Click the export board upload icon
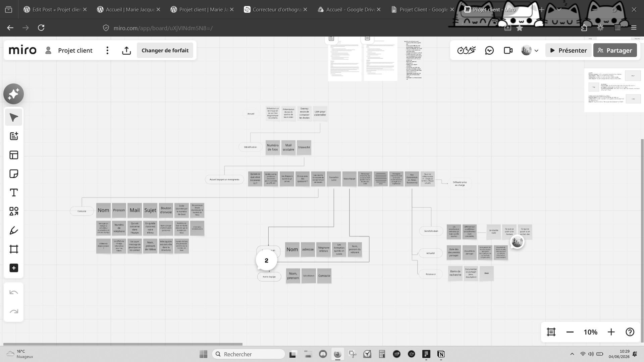Screen dimensions: 644x362 [x=126, y=50]
